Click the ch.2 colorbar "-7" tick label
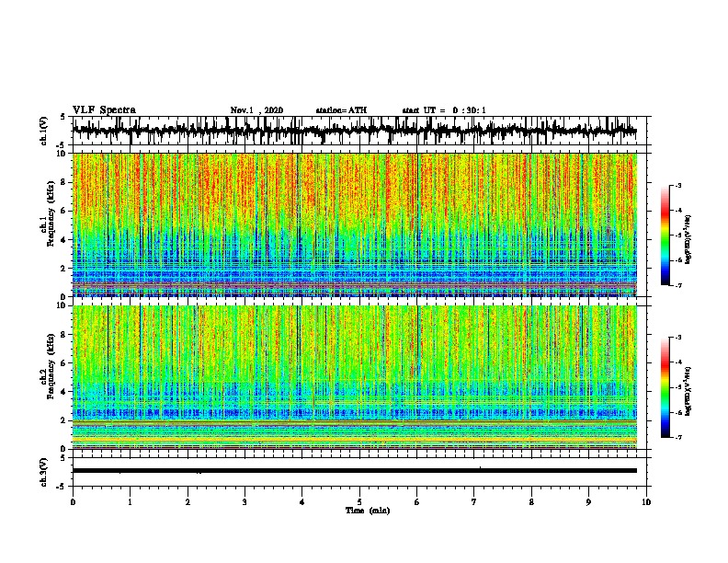 tap(677, 437)
